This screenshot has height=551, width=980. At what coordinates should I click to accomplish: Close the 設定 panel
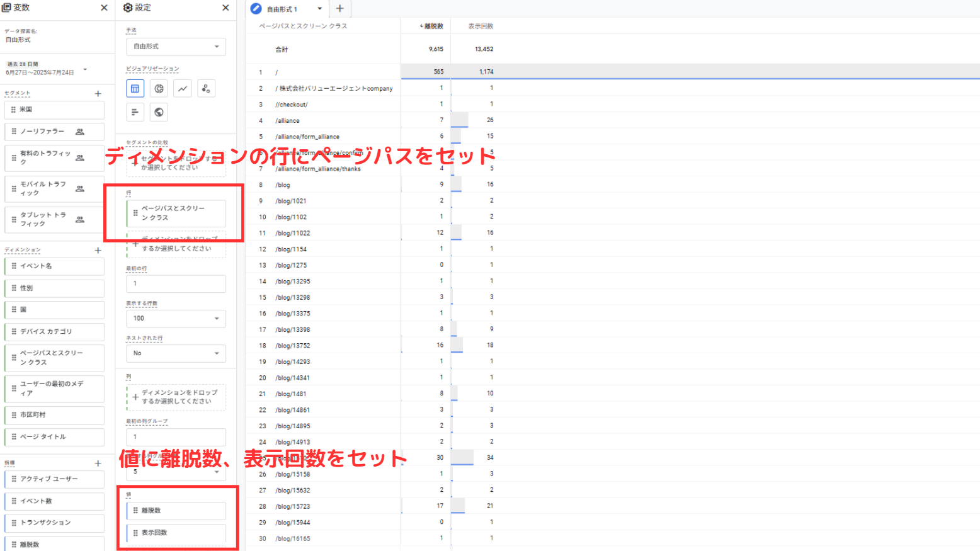[225, 8]
